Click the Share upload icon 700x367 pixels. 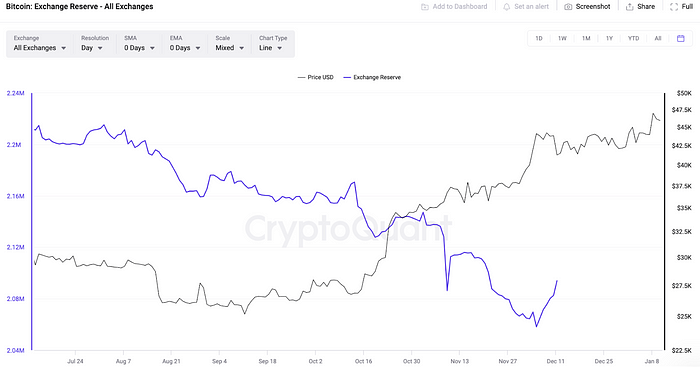629,7
